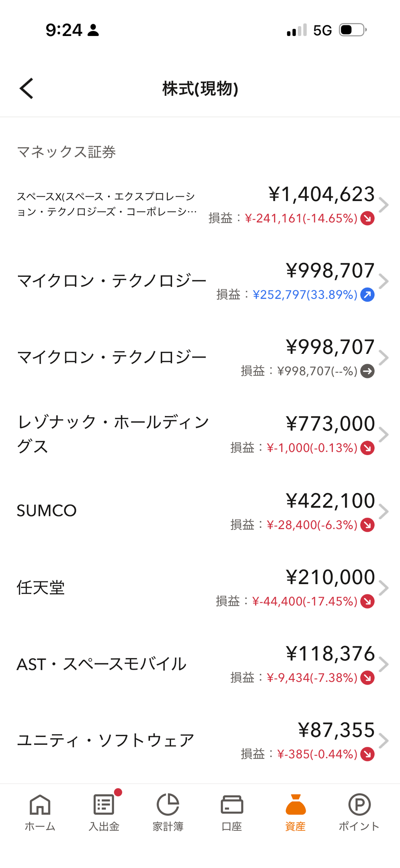
Task: Open the ポイント P icon
Action: click(x=359, y=805)
